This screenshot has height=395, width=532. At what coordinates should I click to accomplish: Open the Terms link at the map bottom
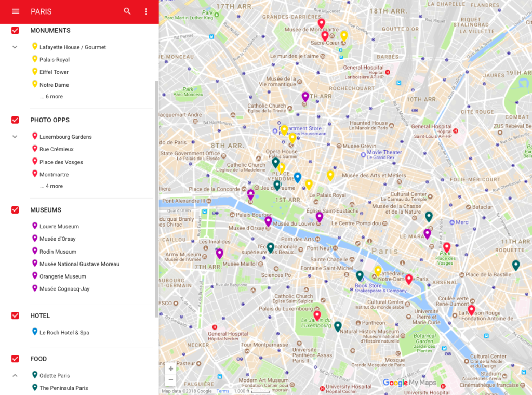[222, 391]
